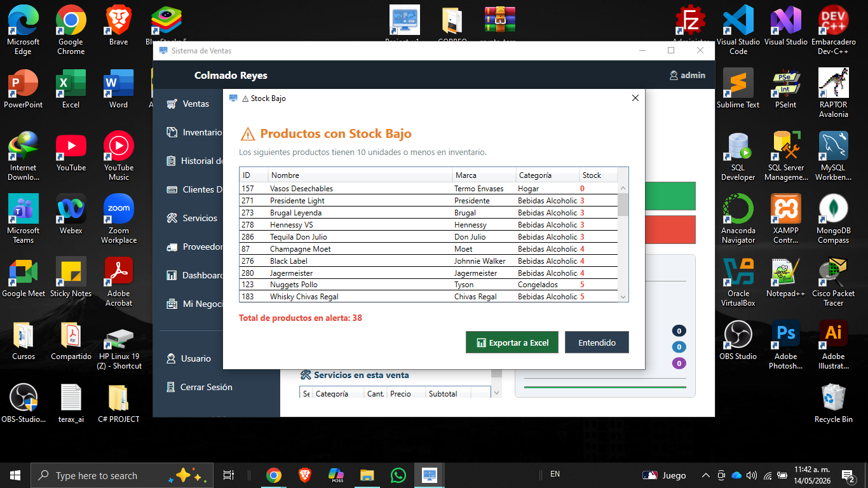
Task: Launch Google Meet desktop icon
Action: click(24, 277)
